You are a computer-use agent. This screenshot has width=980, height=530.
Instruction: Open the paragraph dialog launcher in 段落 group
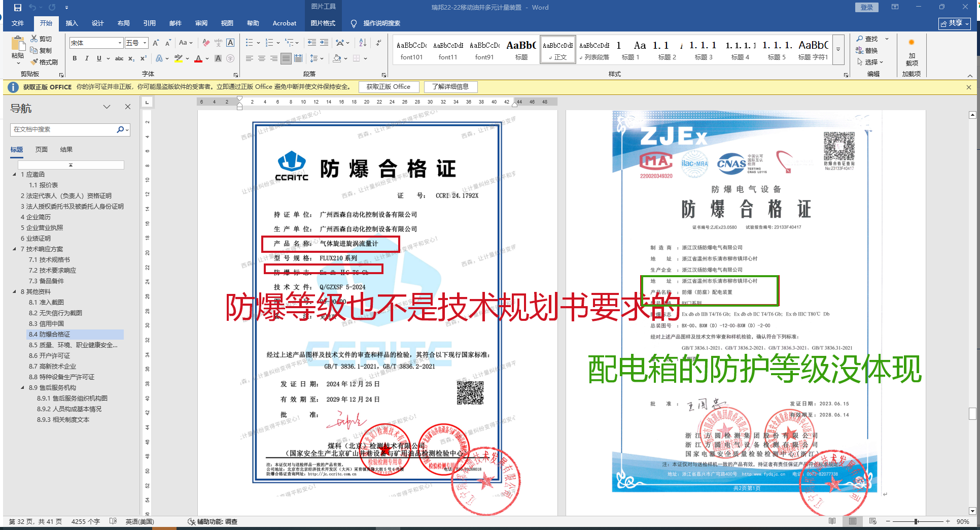[x=384, y=75]
